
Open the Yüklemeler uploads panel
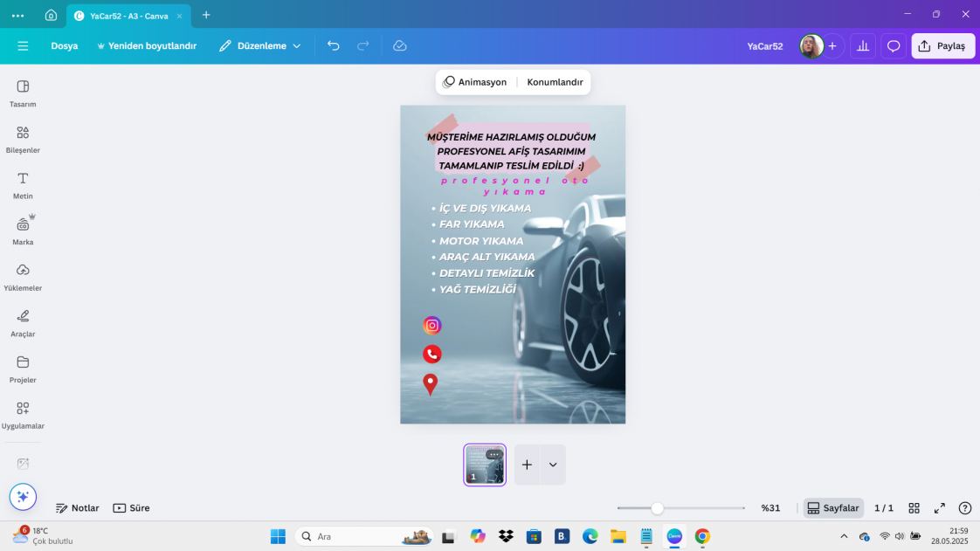click(23, 276)
